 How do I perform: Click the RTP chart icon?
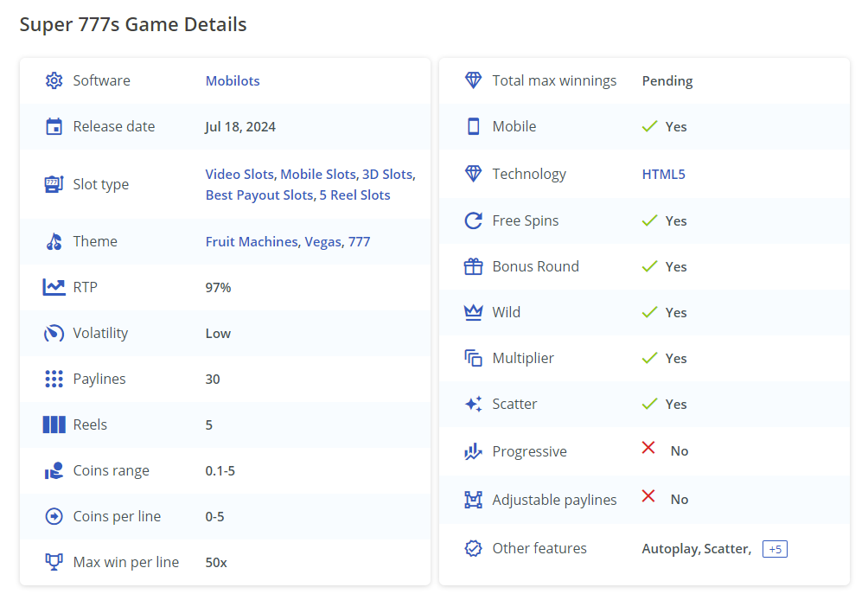click(54, 287)
